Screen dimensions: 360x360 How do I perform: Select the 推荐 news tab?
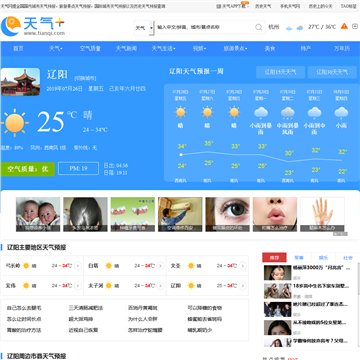274,258
